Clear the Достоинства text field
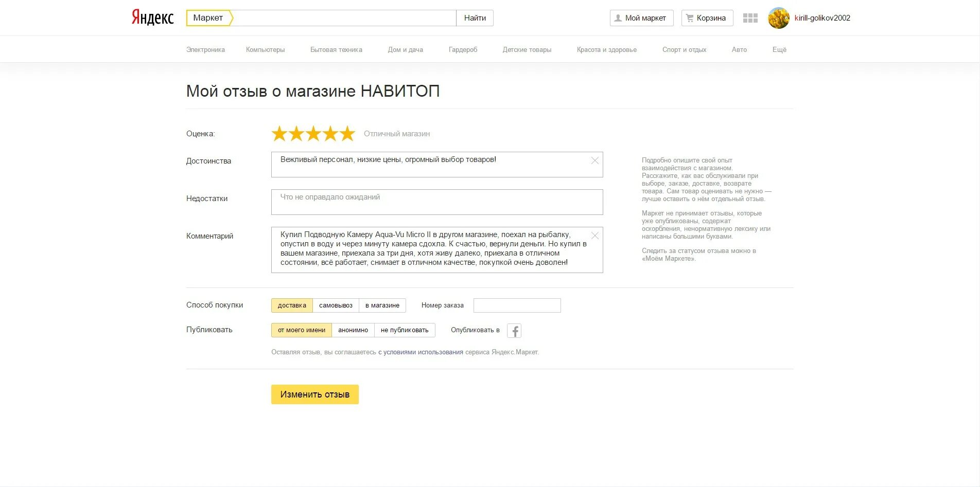 (595, 160)
